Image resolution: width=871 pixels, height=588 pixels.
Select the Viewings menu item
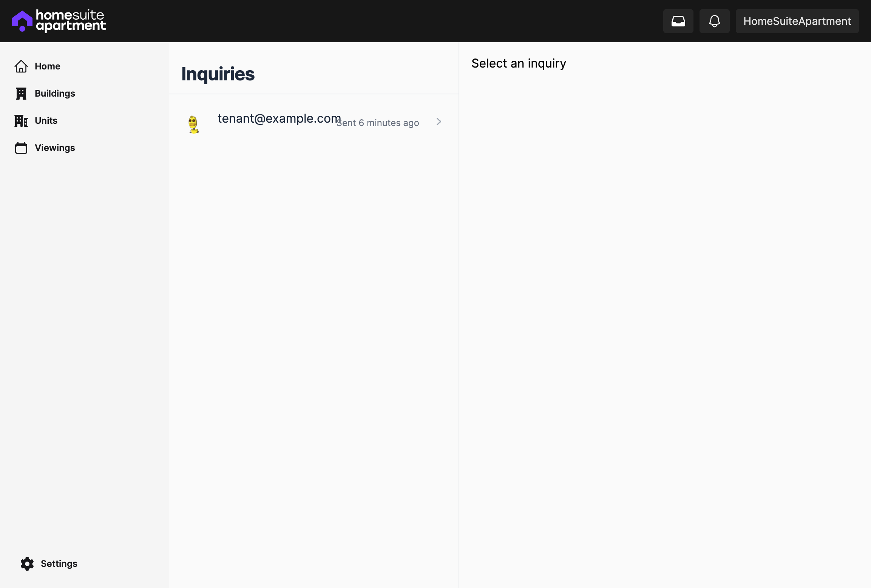(55, 148)
